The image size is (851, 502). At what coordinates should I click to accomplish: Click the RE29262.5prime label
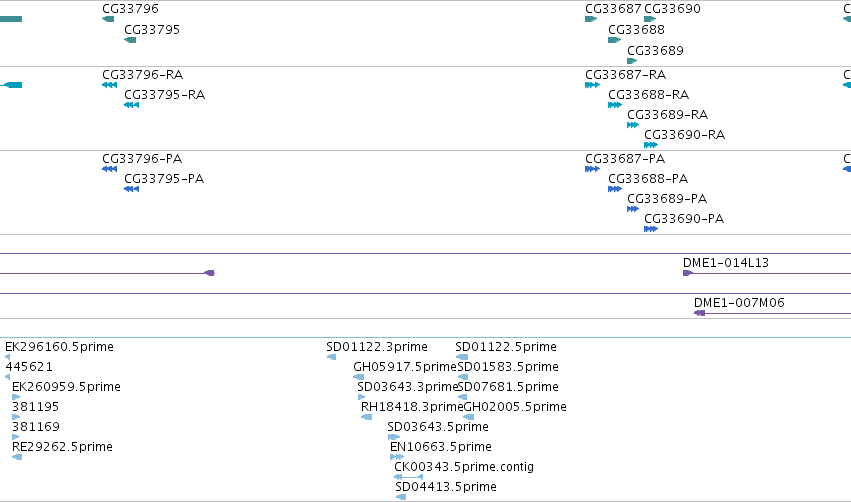[x=62, y=447]
